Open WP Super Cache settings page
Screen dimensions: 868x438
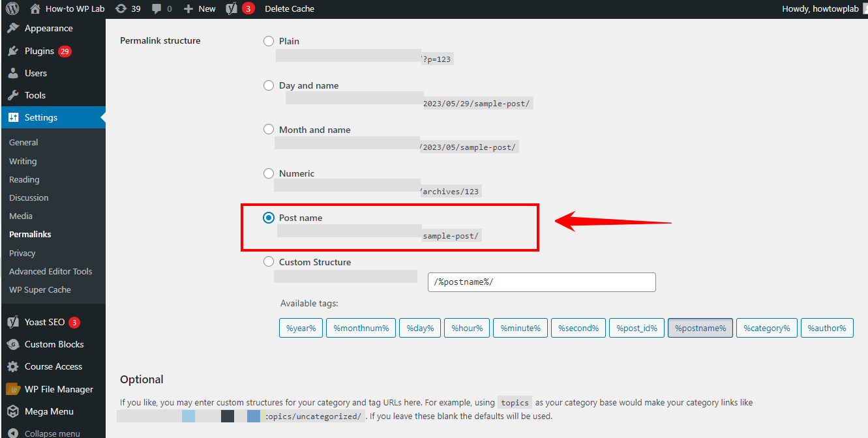[40, 289]
